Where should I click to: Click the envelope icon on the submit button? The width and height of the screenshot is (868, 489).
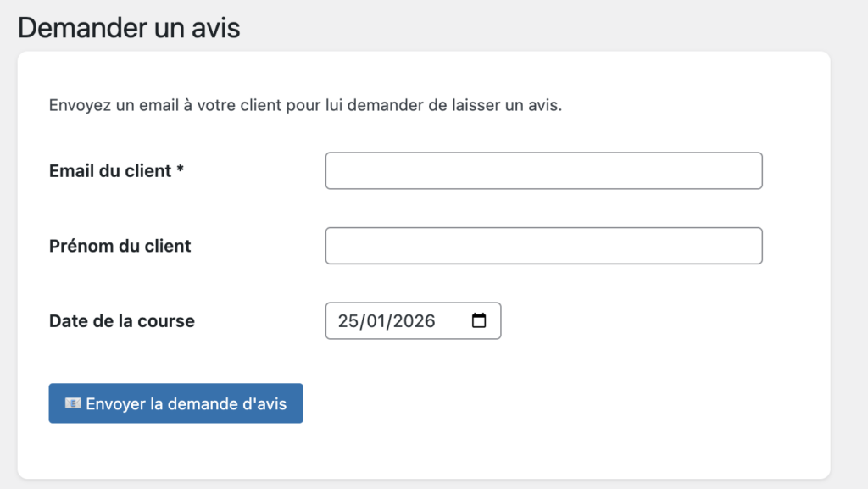(x=72, y=403)
